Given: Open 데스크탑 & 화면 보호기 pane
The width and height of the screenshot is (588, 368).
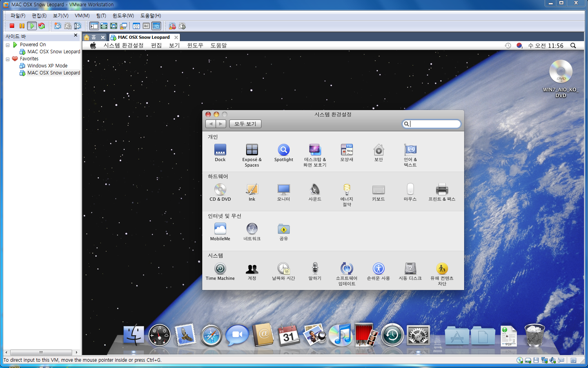Looking at the screenshot, I should [315, 155].
